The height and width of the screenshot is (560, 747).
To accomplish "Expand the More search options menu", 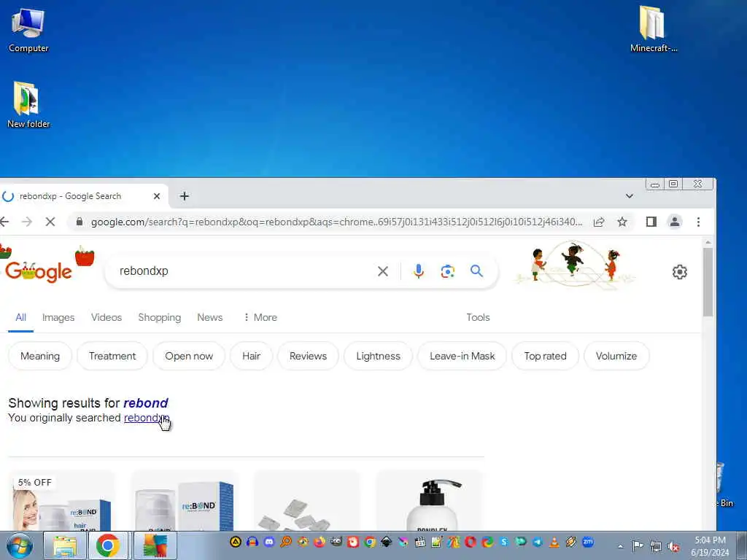I will click(260, 317).
